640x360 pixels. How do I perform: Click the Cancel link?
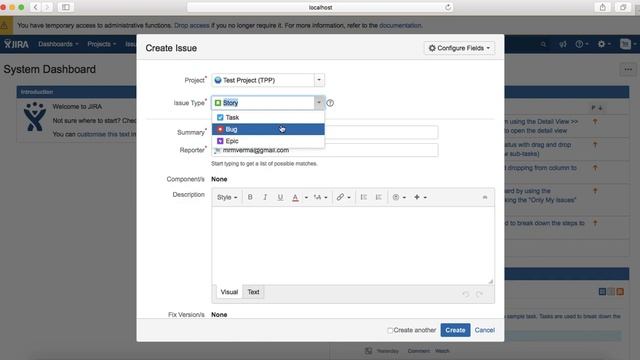tap(484, 330)
